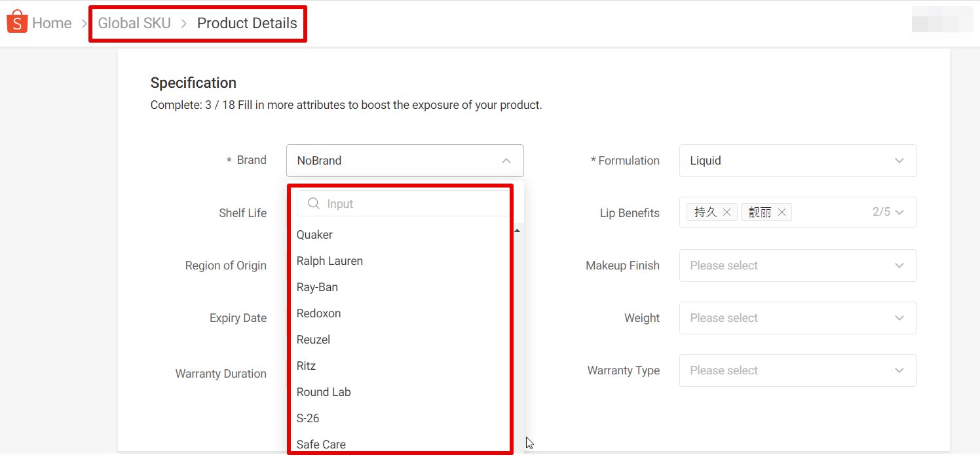Click the brand list scrollbar up arrow
Screen dimensions: 980x457
[517, 231]
